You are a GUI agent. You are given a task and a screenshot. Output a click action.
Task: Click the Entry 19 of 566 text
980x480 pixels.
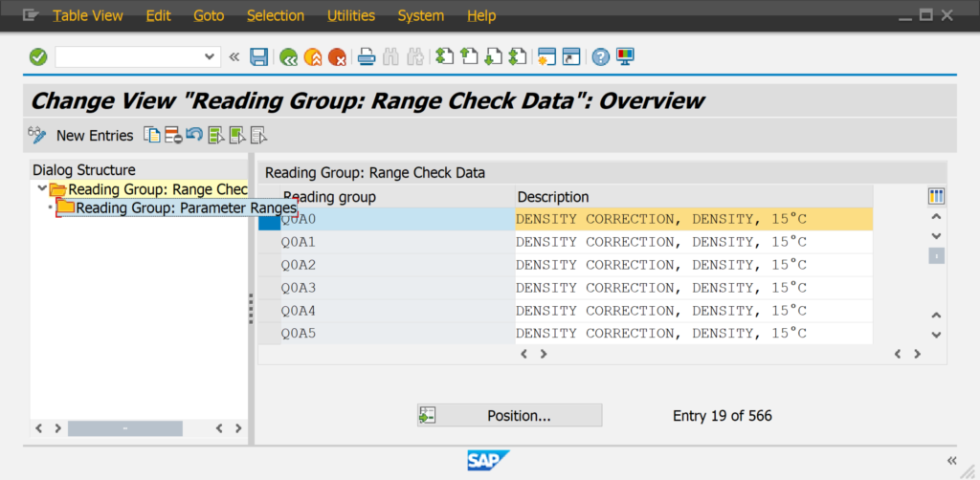coord(722,416)
